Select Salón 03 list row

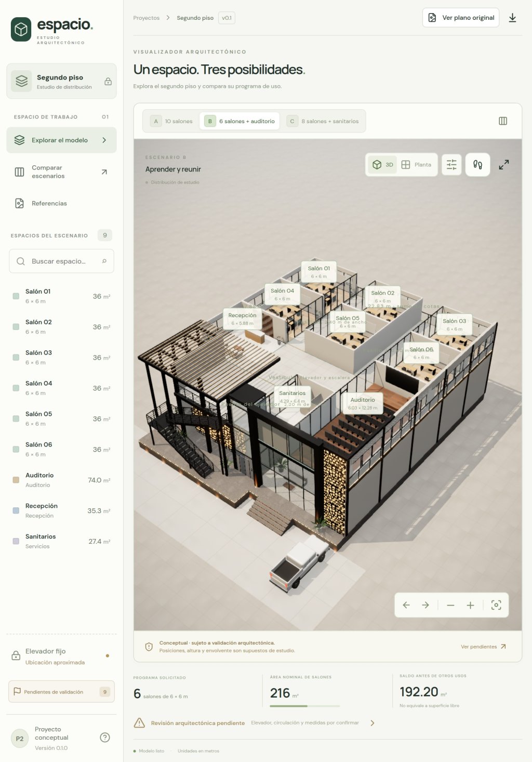(x=61, y=358)
